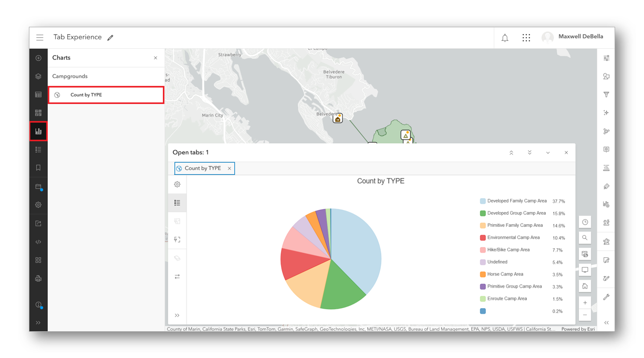Click the Create app four-squares icon

coord(38,260)
